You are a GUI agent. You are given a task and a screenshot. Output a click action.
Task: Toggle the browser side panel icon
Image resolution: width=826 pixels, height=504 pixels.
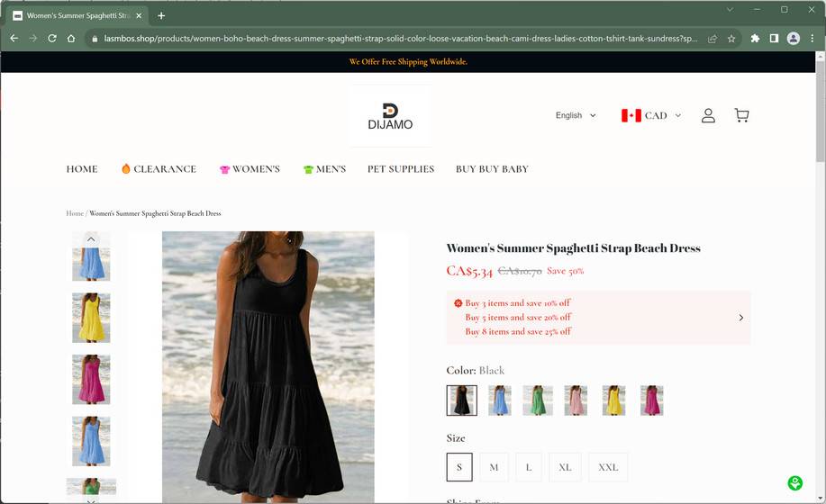tap(774, 39)
